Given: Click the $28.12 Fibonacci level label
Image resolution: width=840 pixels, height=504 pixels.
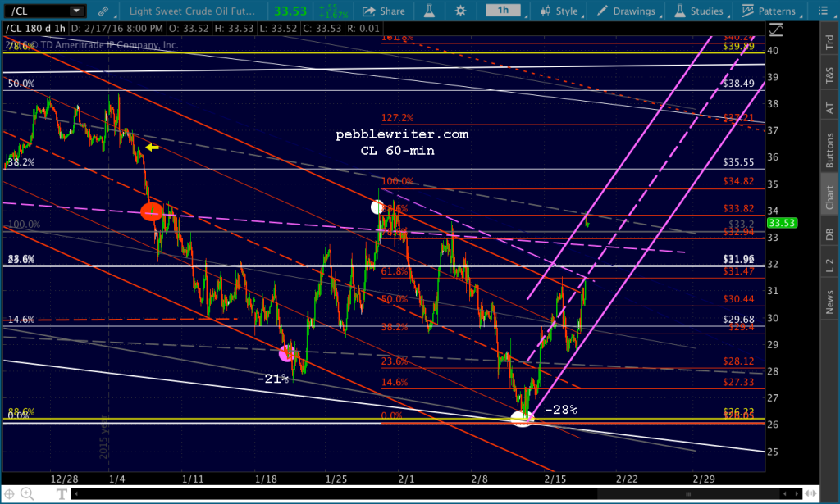Looking at the screenshot, I should pos(738,361).
